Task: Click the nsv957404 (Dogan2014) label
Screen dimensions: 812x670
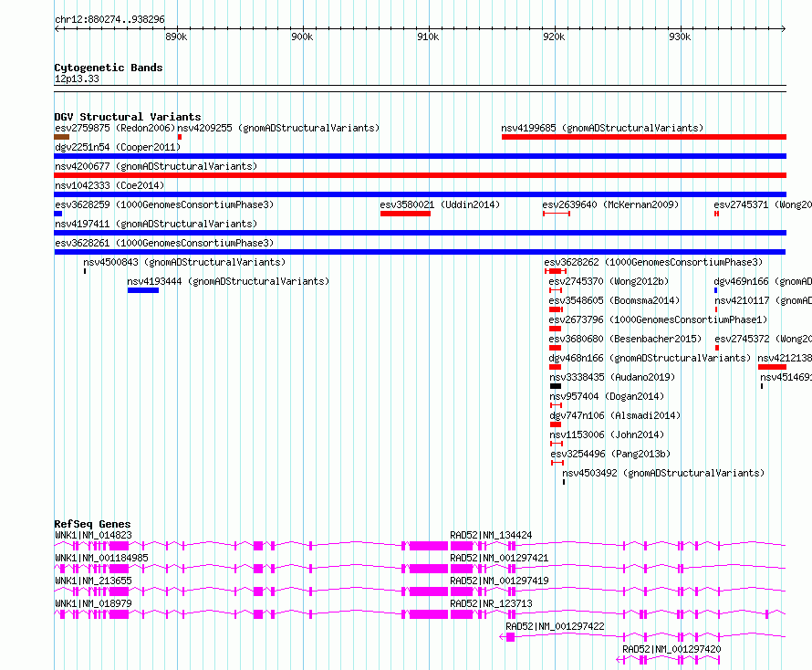Action: point(607,396)
